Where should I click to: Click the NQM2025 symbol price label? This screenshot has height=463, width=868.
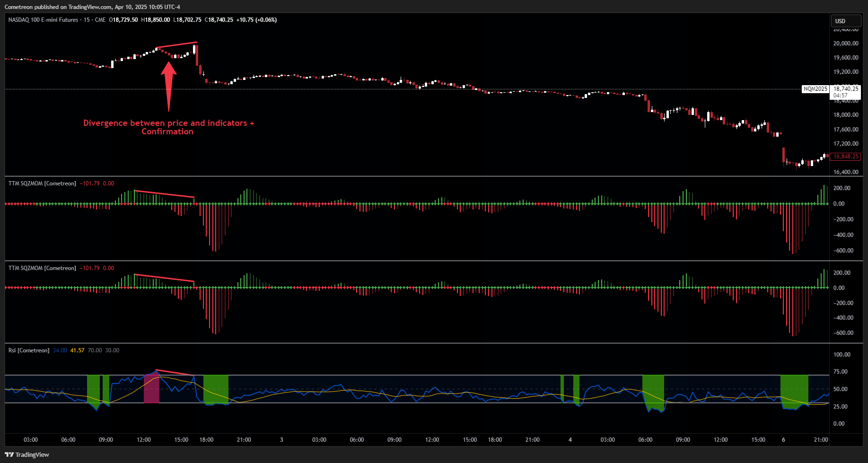[x=815, y=89]
